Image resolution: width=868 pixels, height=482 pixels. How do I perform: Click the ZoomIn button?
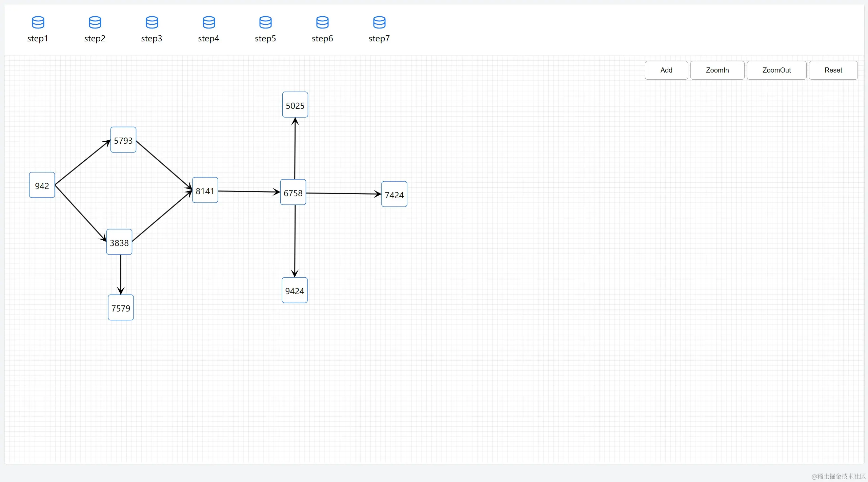pyautogui.click(x=717, y=70)
